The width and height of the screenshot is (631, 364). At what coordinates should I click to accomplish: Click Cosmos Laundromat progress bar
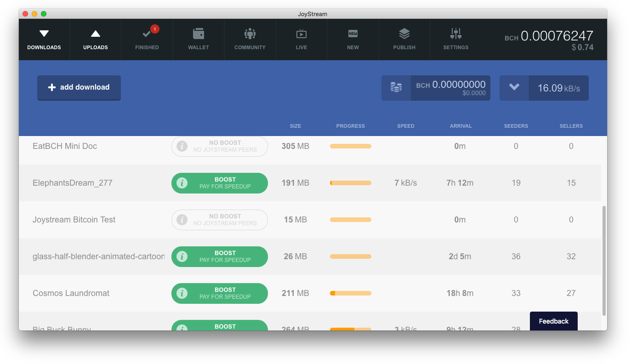click(x=351, y=293)
